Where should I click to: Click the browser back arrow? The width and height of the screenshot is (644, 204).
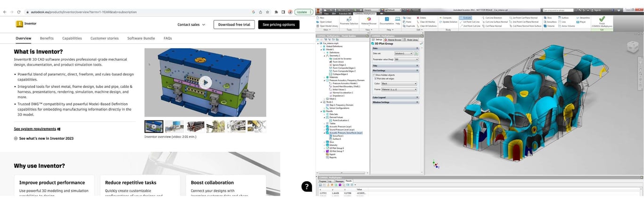coord(5,12)
